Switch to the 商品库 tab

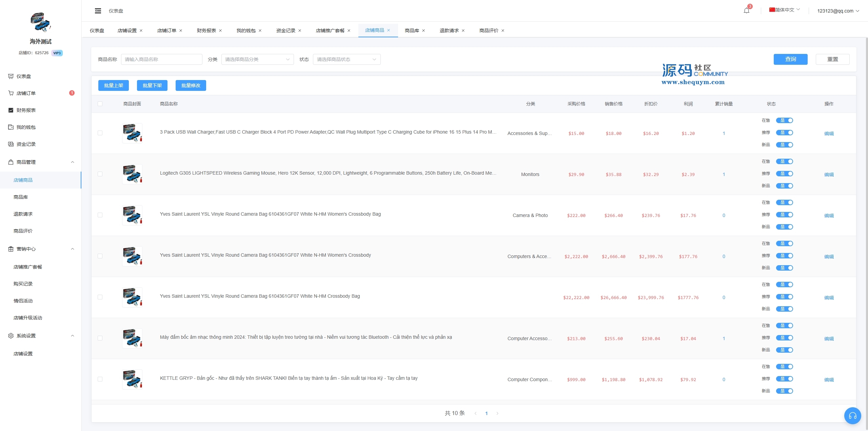[412, 31]
